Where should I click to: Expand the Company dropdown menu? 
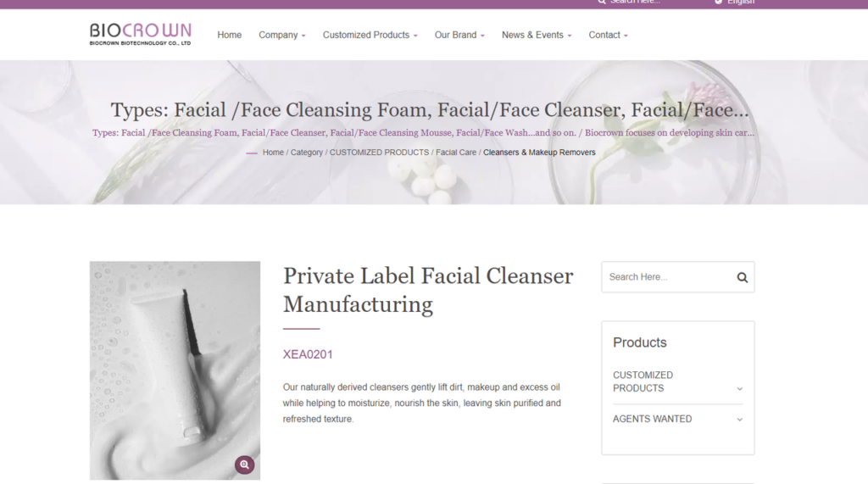click(281, 35)
